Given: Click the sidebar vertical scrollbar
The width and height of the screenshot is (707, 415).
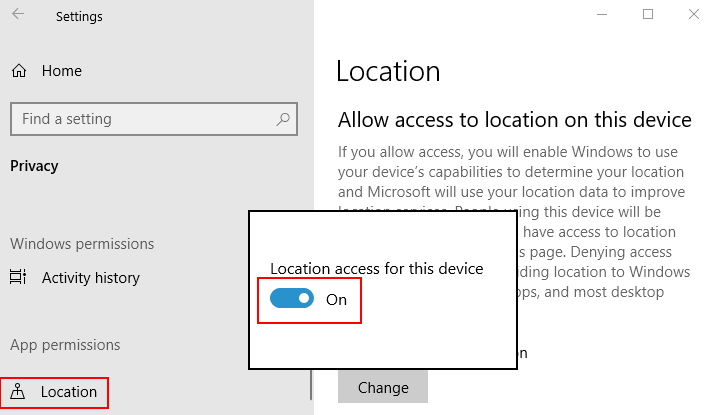Looking at the screenshot, I should pyautogui.click(x=311, y=385).
